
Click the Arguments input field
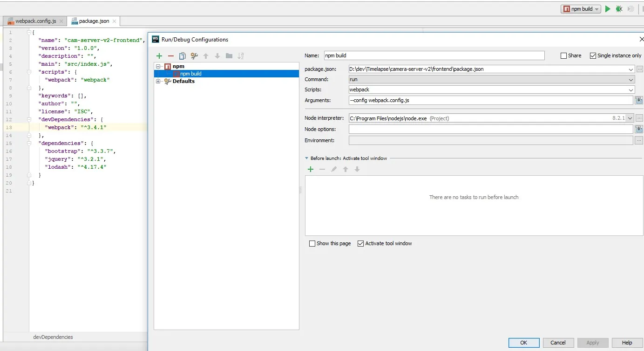click(x=491, y=100)
